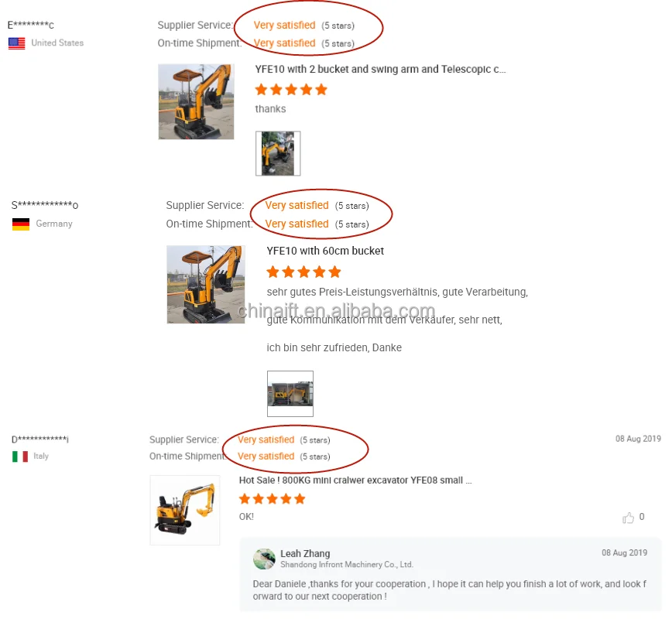Image resolution: width=672 pixels, height=619 pixels.
Task: Click the Germany flag icon
Action: [x=21, y=224]
